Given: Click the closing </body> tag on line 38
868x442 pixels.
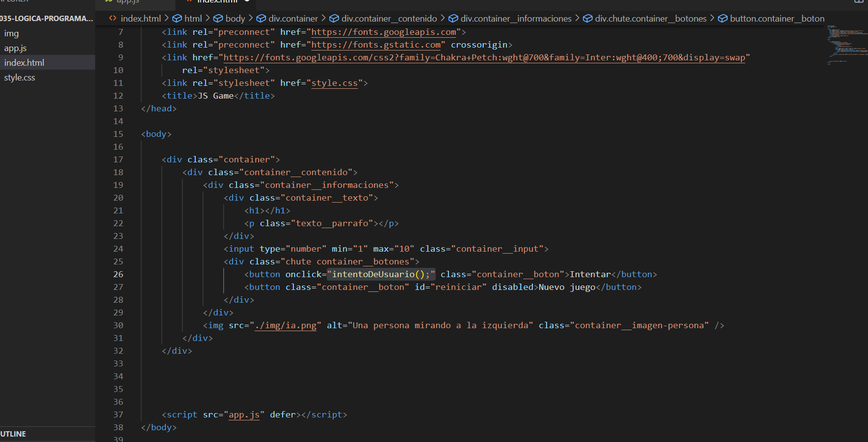Looking at the screenshot, I should coord(158,427).
